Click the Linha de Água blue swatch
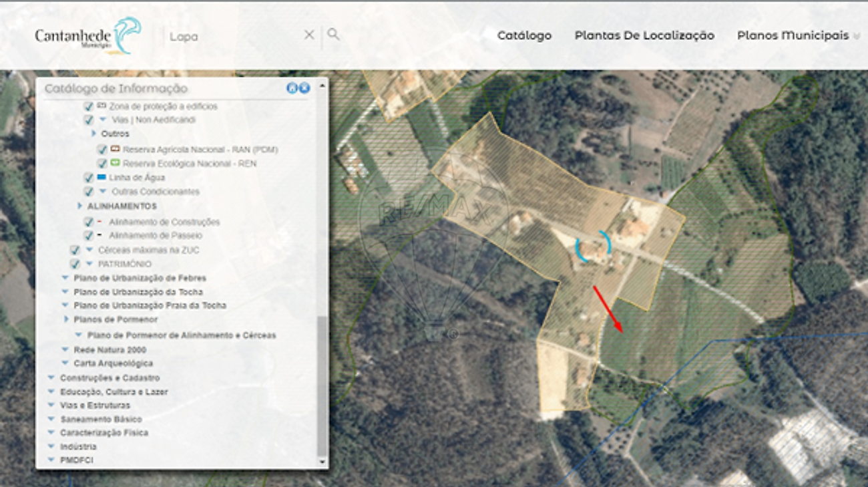 pyautogui.click(x=101, y=177)
